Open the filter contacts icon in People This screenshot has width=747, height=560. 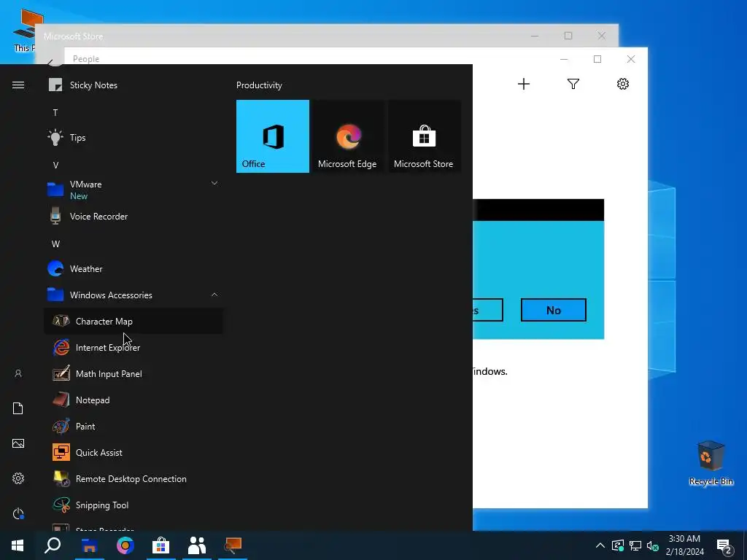pos(573,85)
